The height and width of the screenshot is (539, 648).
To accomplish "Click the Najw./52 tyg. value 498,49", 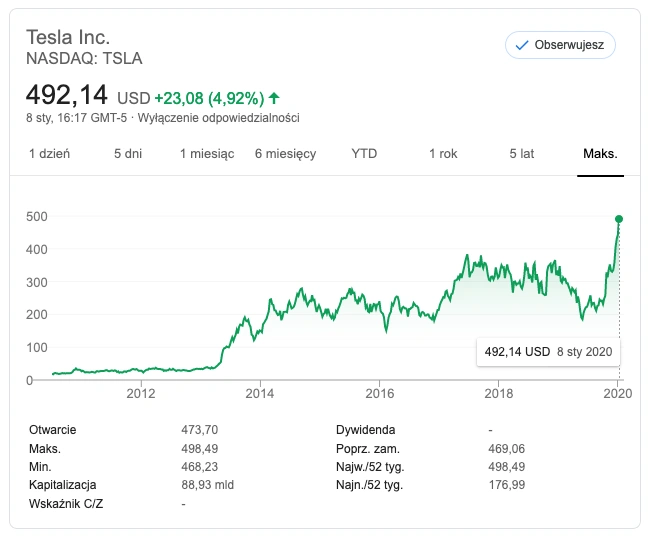I will tap(506, 467).
